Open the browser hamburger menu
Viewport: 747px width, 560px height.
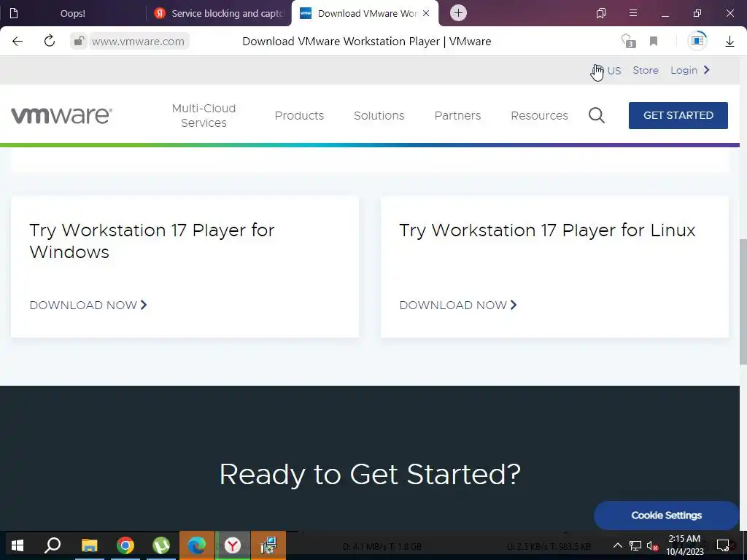[x=633, y=13]
